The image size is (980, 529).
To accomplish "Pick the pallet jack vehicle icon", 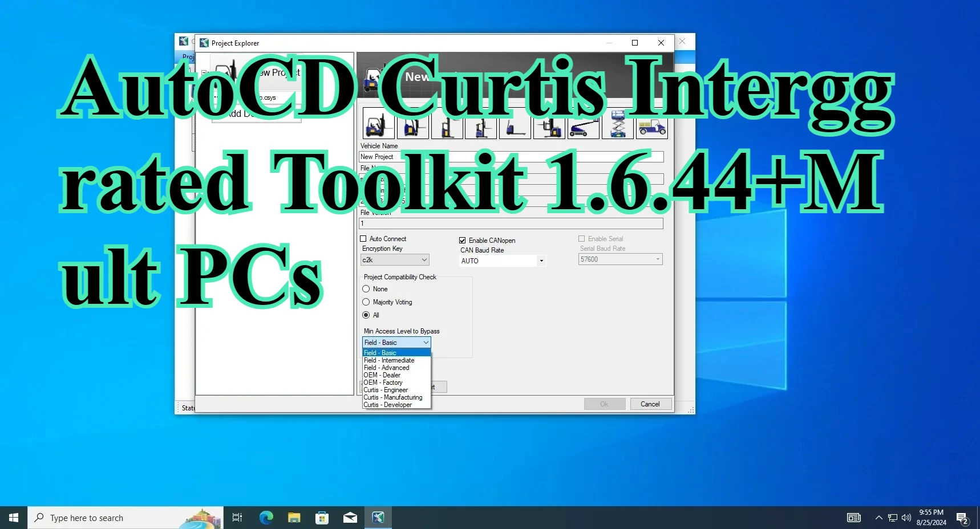I will coord(515,127).
